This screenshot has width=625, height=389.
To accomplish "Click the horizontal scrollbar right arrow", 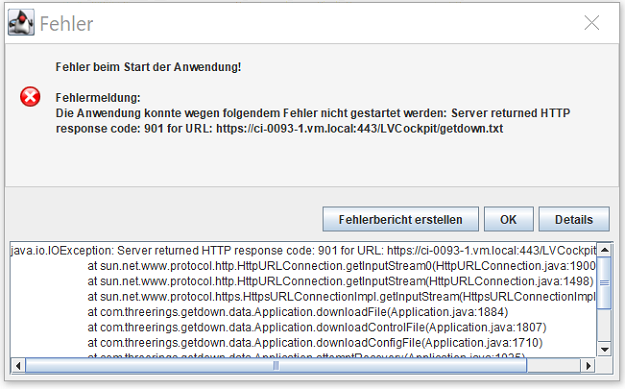I will 588,365.
